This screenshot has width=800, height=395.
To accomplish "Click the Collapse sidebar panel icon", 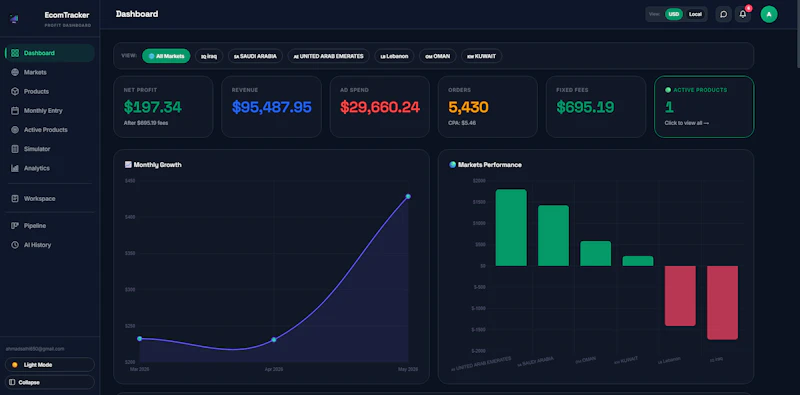I will pos(12,382).
